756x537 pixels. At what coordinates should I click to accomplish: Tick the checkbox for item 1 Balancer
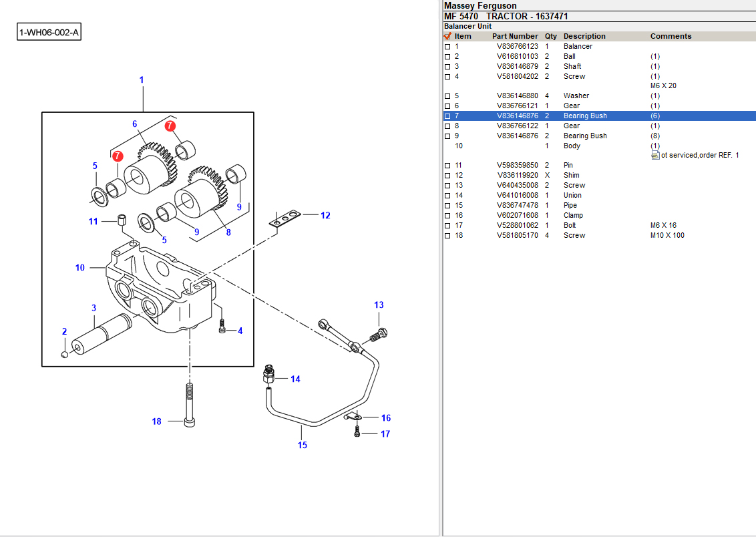(x=447, y=47)
